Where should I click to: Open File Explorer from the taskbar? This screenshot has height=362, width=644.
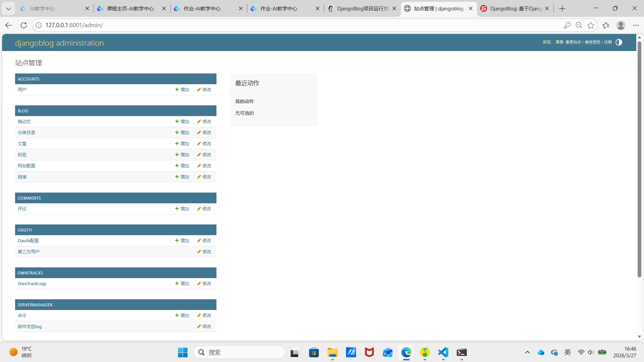[333, 353]
